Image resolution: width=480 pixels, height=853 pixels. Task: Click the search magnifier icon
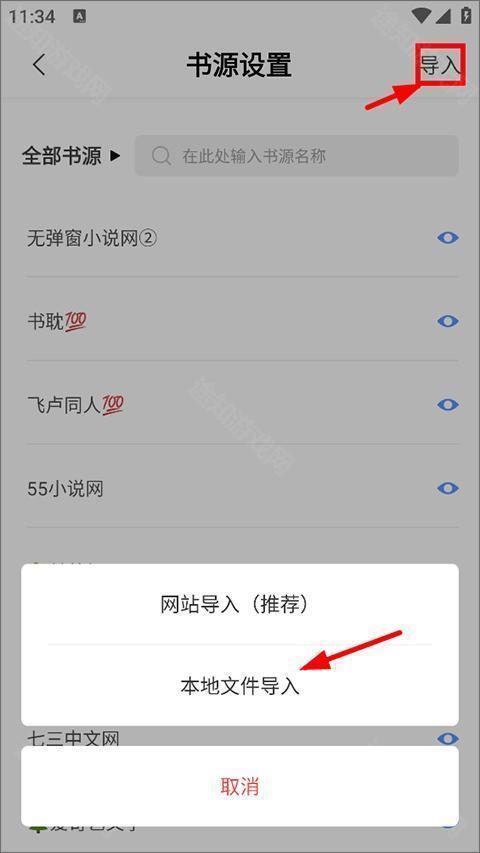(x=161, y=156)
